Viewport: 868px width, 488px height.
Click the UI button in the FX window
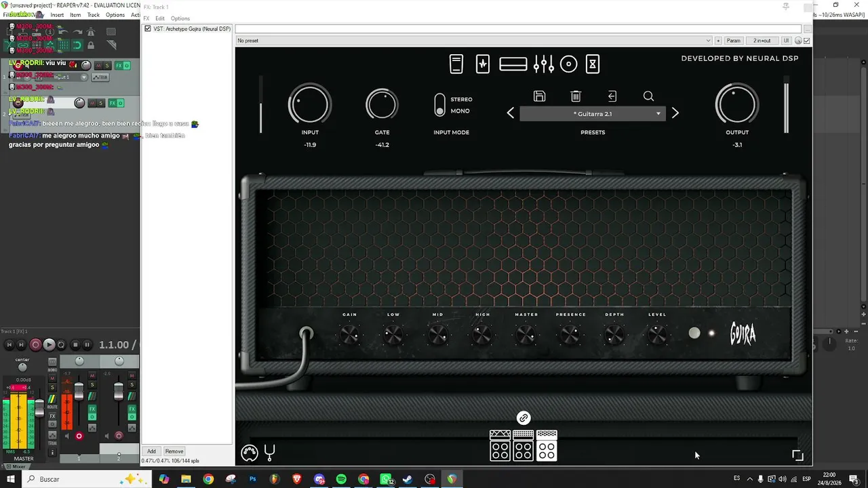787,41
